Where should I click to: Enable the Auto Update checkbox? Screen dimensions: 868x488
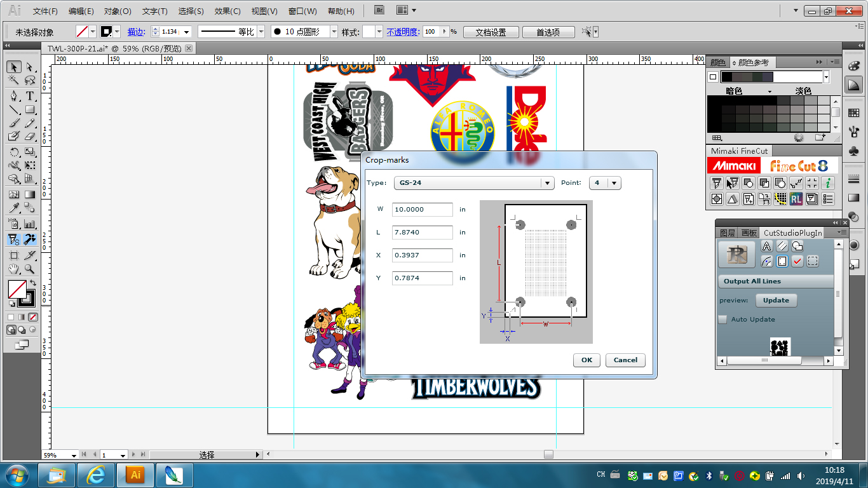(722, 320)
